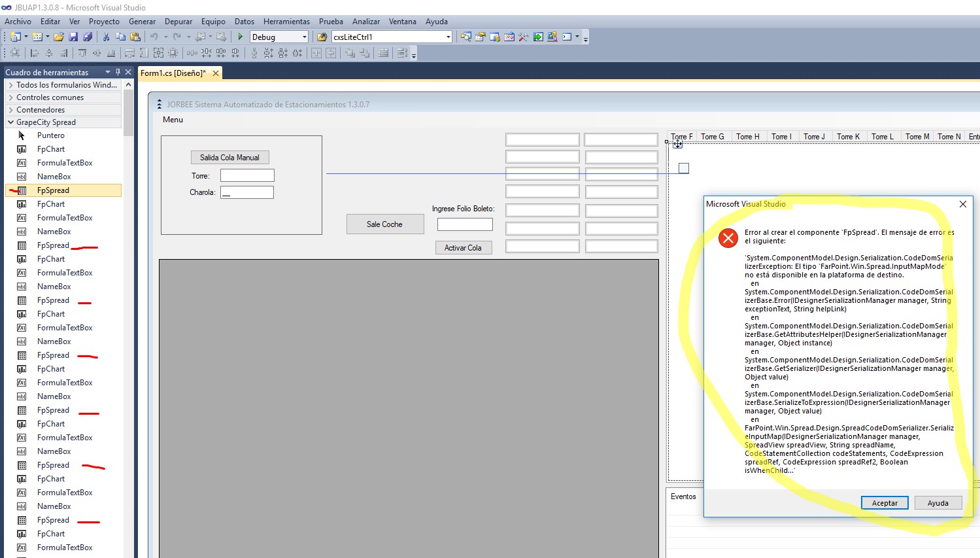The width and height of the screenshot is (980, 558).
Task: Click the Command Window icon
Action: (x=567, y=37)
